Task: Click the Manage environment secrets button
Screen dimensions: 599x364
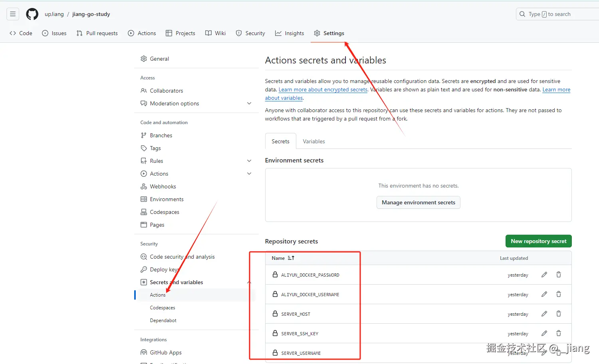Action: pos(418,202)
